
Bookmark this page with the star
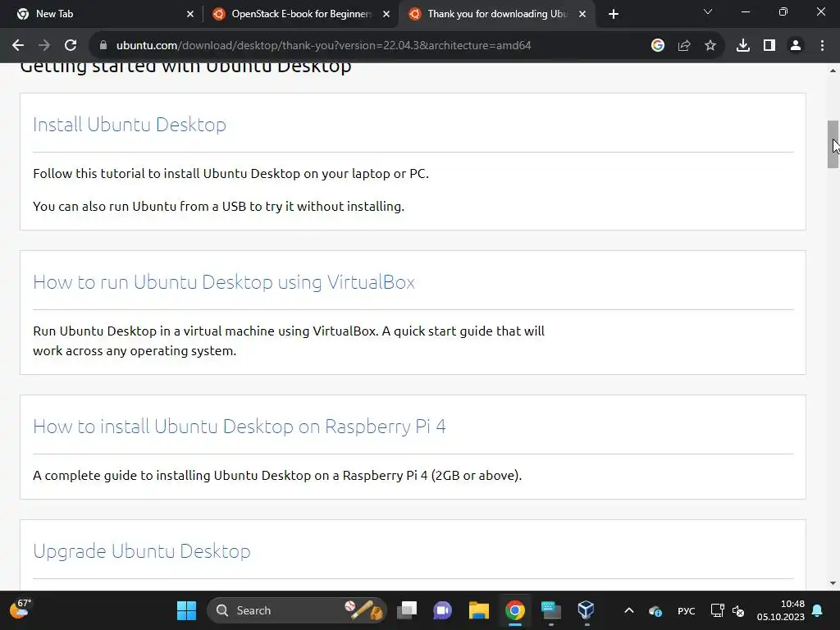[710, 46]
